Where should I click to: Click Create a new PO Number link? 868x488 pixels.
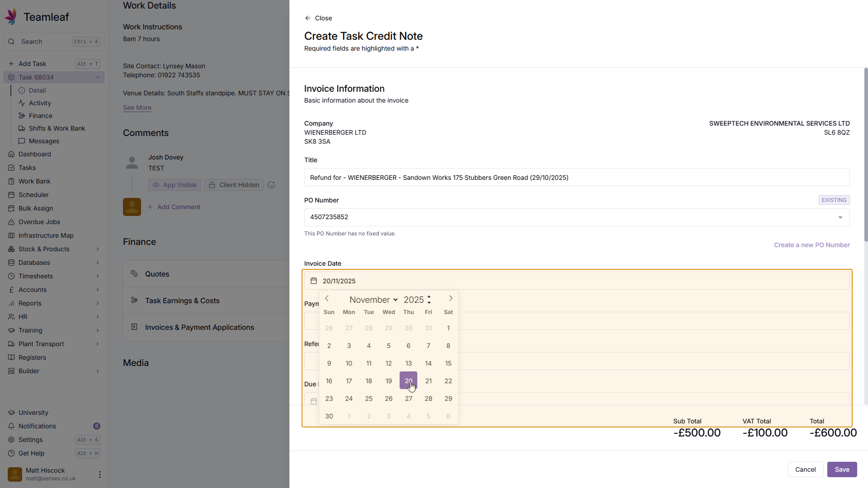pyautogui.click(x=811, y=245)
